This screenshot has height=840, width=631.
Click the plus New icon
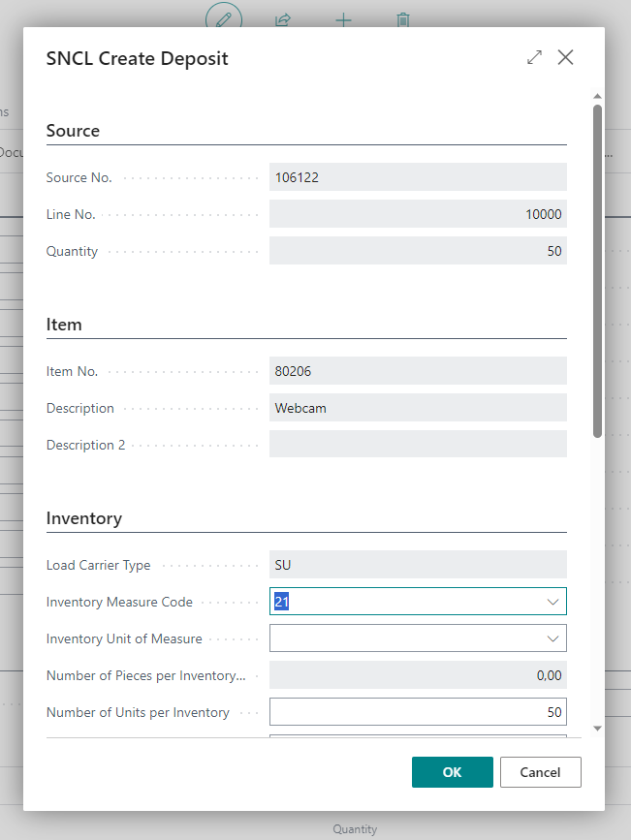(x=343, y=18)
